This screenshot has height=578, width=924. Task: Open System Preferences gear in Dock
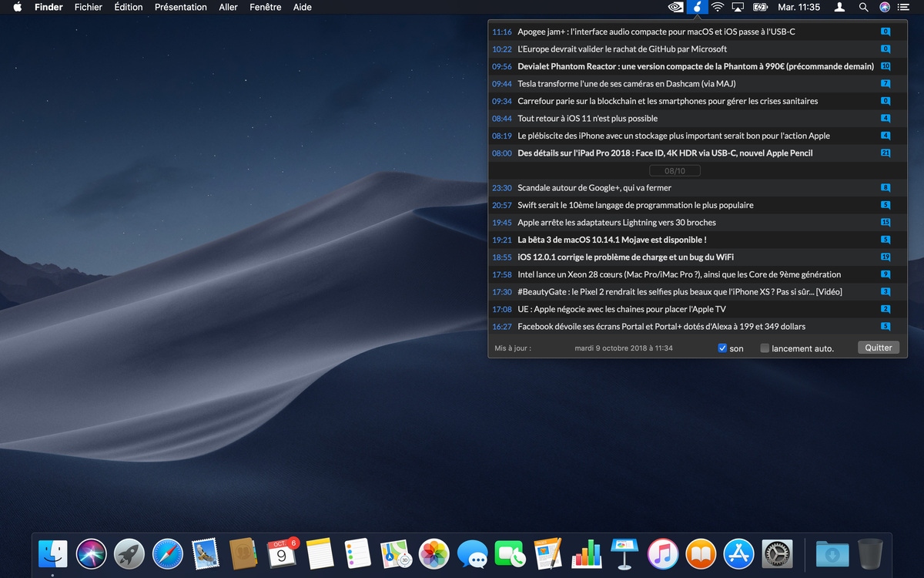coord(777,554)
